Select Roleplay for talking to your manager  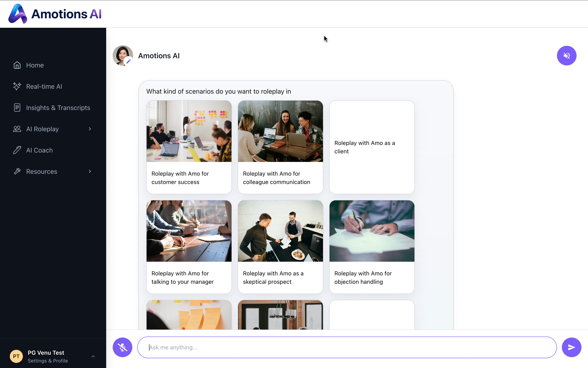pyautogui.click(x=189, y=247)
